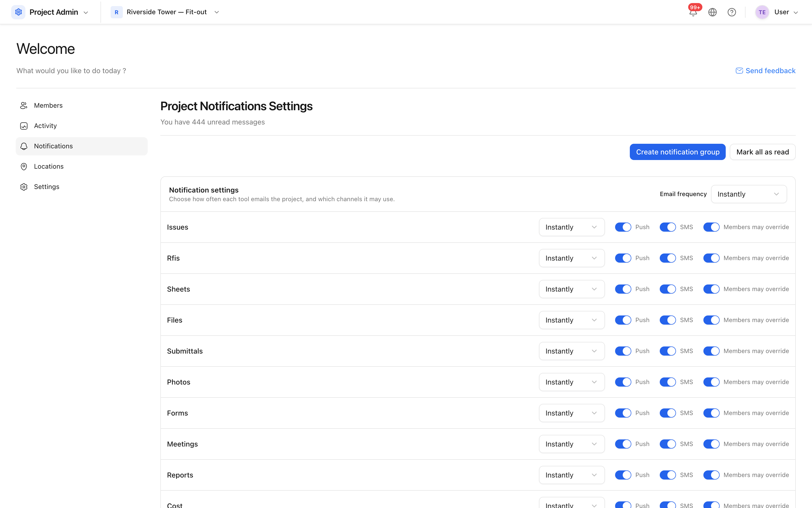Go to Activity in sidebar
This screenshot has width=812, height=508.
[81, 126]
